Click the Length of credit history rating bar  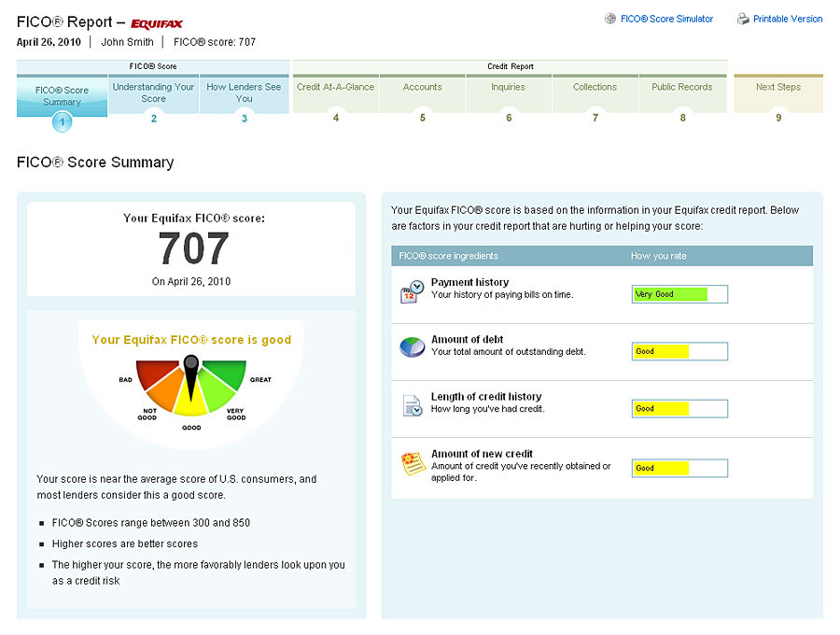[679, 409]
